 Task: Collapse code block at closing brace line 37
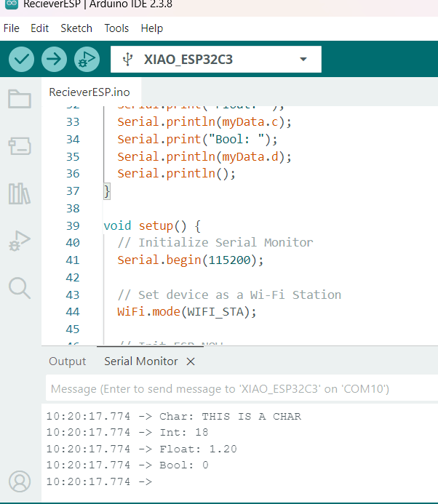point(107,191)
